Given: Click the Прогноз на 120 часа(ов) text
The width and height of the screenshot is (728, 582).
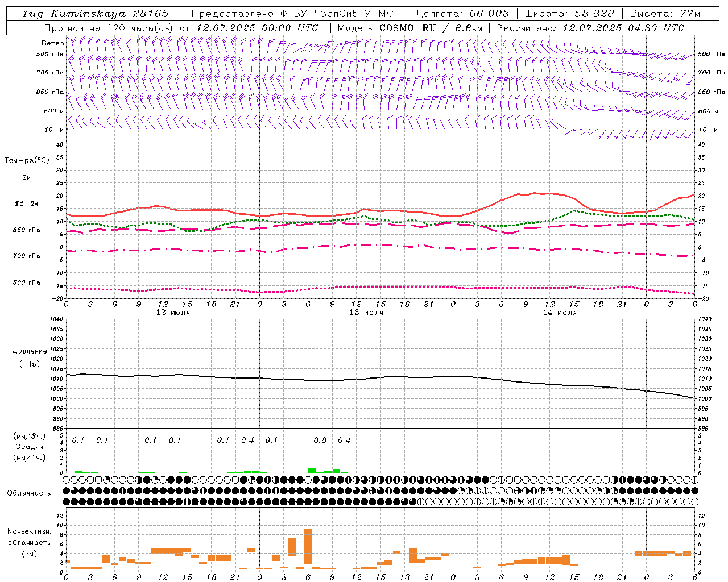Looking at the screenshot, I should pos(109,28).
